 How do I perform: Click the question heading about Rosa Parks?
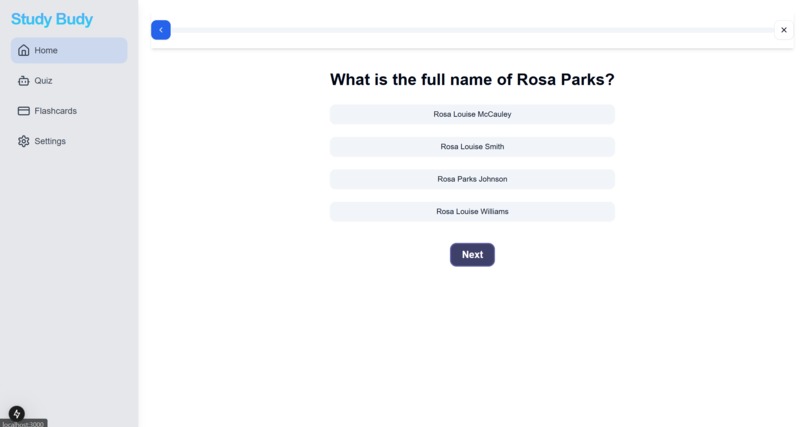click(x=472, y=80)
